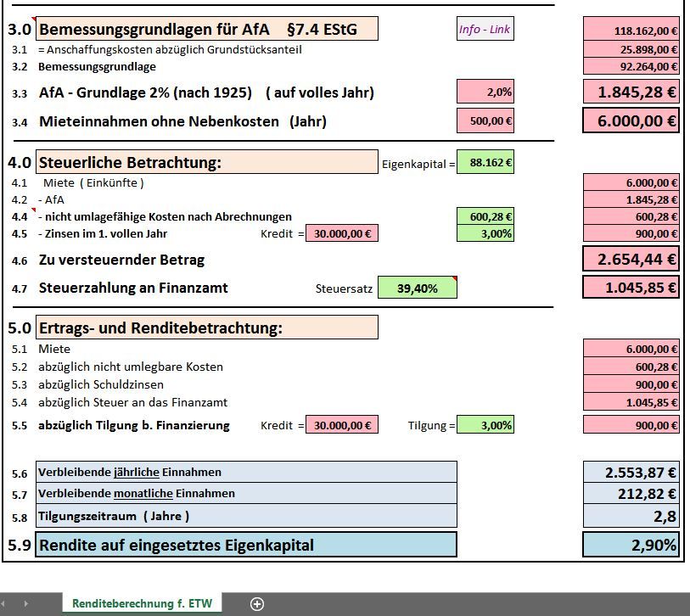Click the 500,00 € monthly rent input
Viewport: 690px width, 616px height.
click(485, 120)
